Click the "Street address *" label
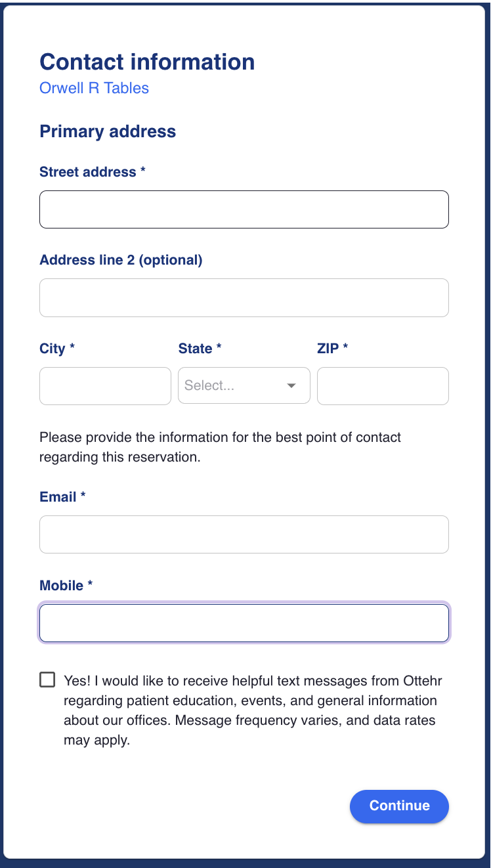 click(x=92, y=172)
